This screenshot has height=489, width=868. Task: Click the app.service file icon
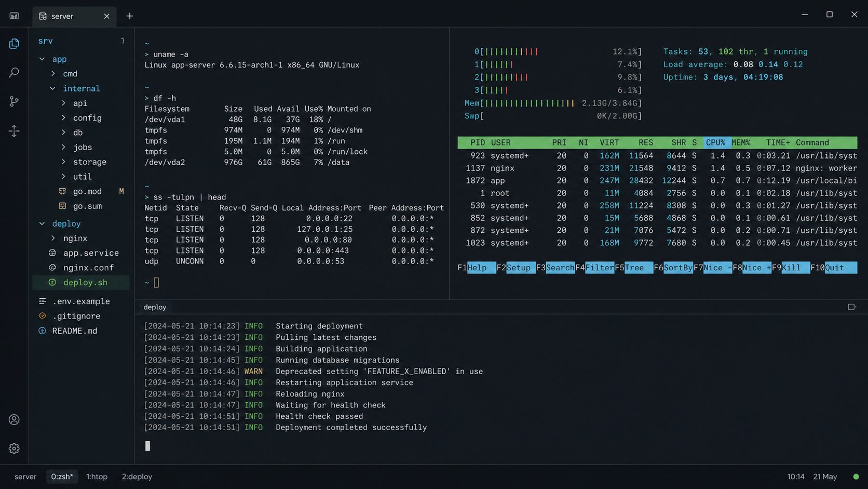(x=52, y=253)
